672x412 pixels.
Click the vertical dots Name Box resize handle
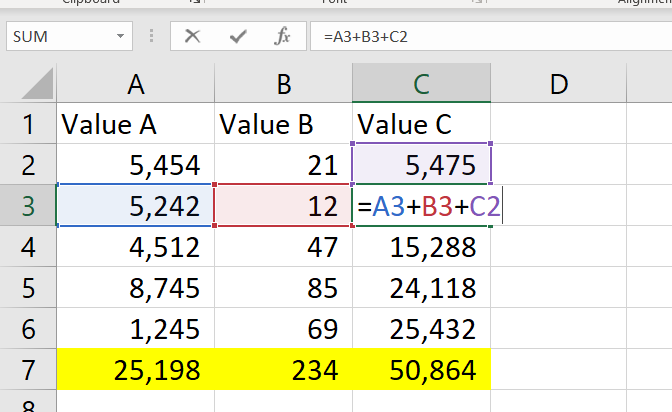(x=152, y=37)
